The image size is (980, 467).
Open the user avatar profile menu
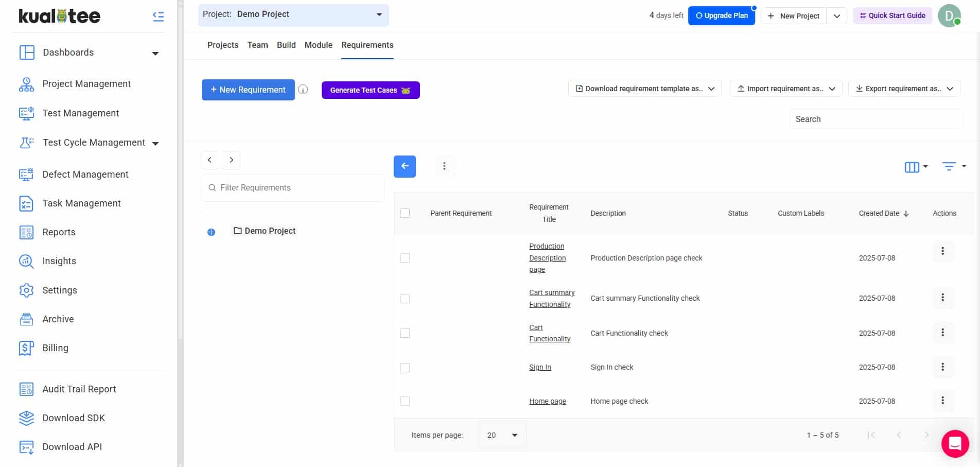pos(949,15)
